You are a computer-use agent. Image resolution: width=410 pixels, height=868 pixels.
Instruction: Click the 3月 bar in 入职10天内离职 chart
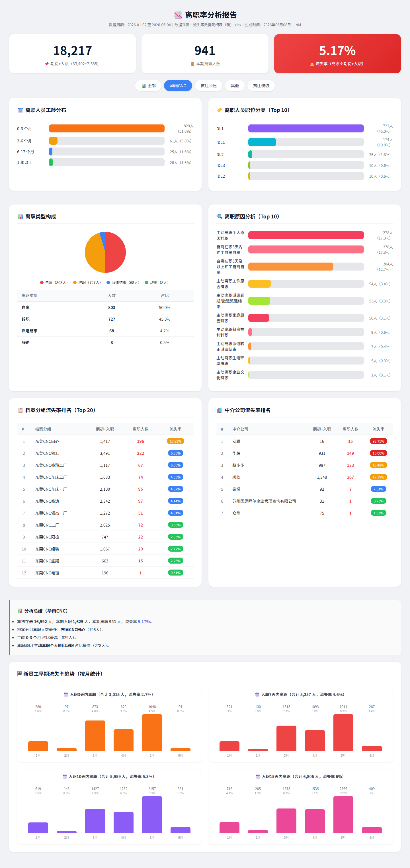95,821
